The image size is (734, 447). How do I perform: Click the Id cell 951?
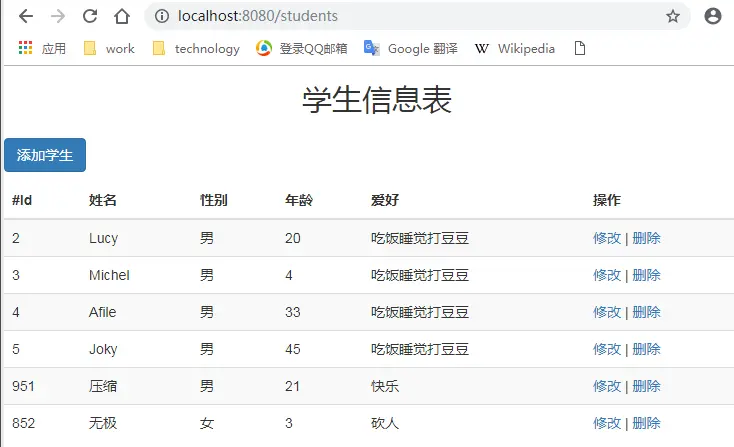[23, 386]
